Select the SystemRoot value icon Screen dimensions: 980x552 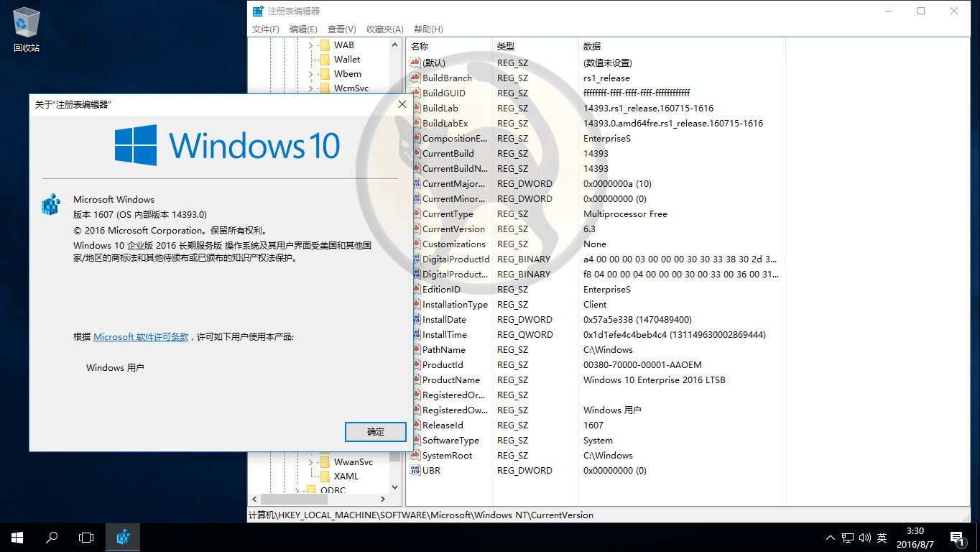[x=415, y=455]
